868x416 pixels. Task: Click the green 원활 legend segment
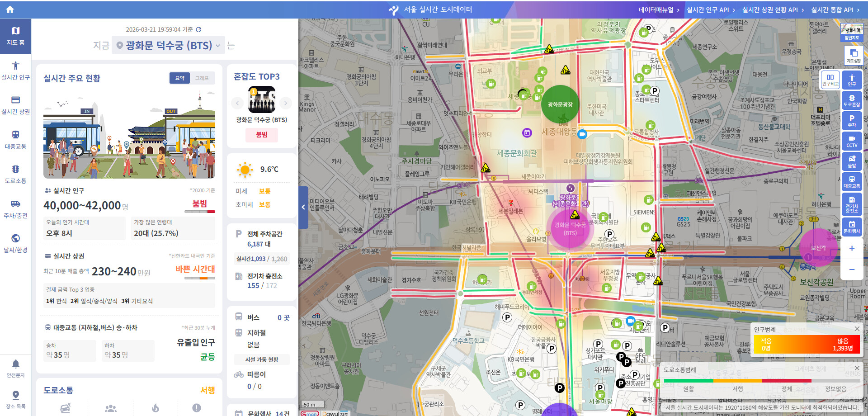click(688, 381)
